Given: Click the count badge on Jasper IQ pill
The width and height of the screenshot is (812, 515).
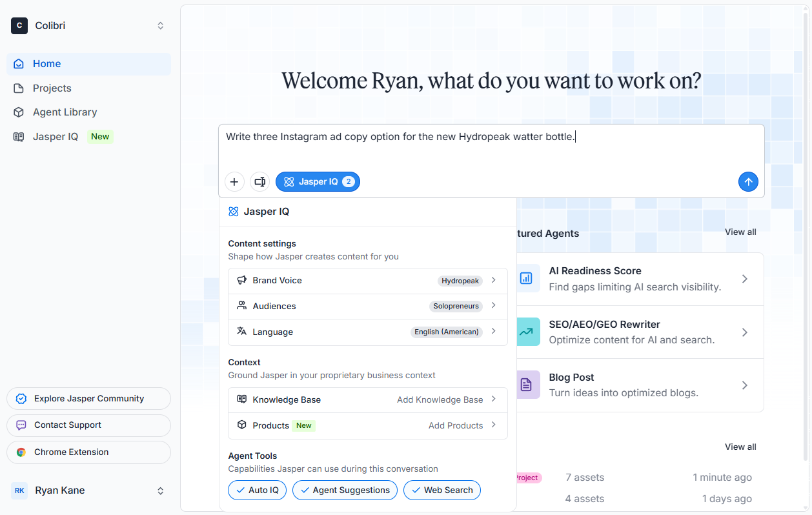Looking at the screenshot, I should (349, 182).
